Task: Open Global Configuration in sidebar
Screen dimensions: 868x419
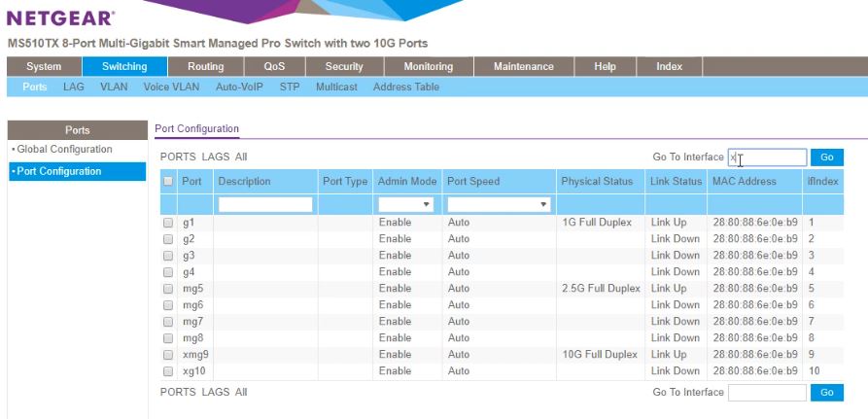Action: click(x=65, y=150)
